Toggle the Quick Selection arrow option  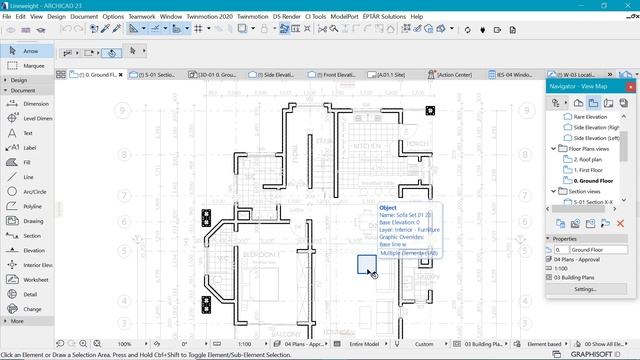coord(111,53)
